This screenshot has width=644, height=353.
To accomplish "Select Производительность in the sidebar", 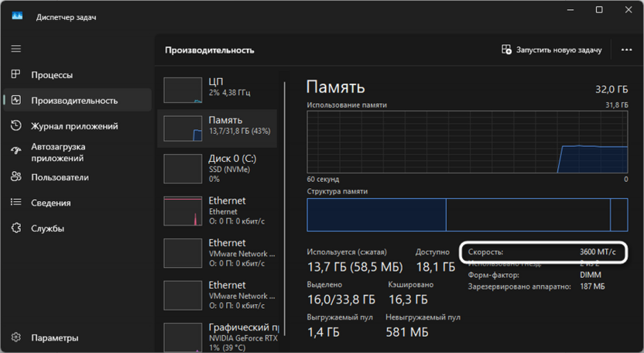I will (77, 101).
